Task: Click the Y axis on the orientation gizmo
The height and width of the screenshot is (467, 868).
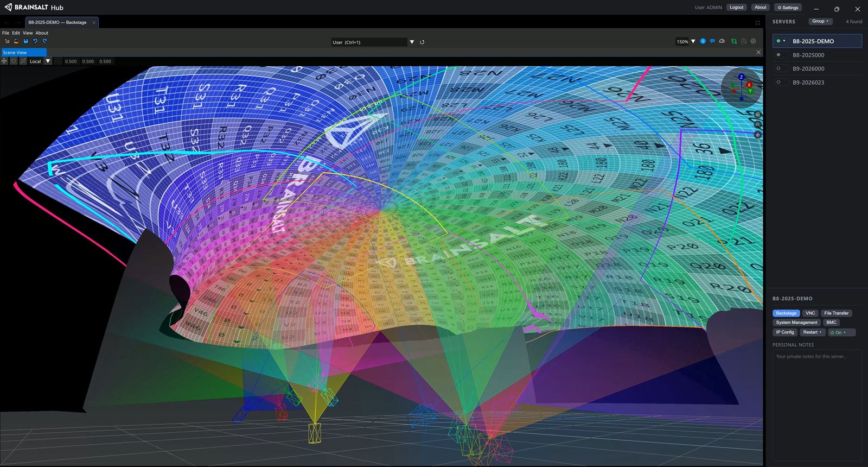Action: tap(750, 91)
